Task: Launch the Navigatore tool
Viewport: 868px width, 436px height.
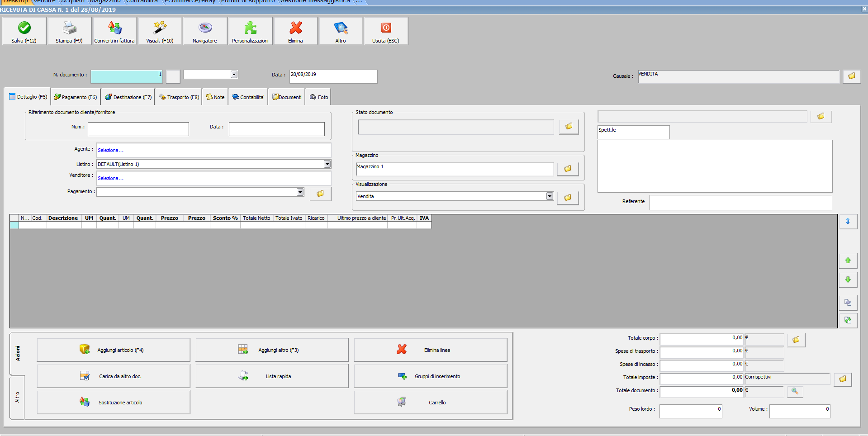Action: (205, 31)
